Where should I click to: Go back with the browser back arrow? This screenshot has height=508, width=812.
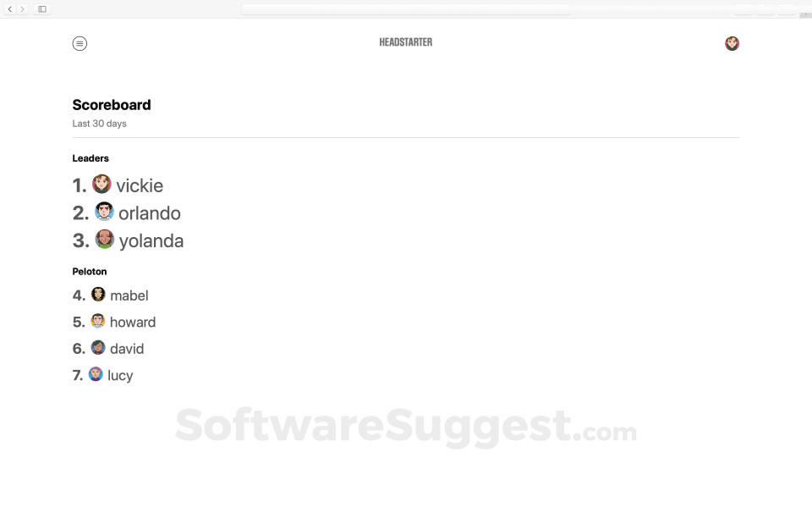[x=10, y=9]
